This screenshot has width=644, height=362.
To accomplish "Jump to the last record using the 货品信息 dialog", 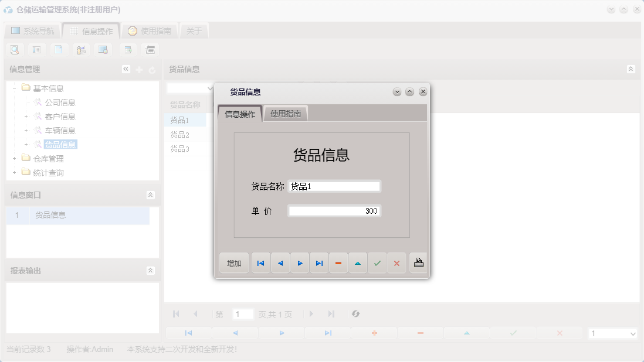I will [319, 263].
